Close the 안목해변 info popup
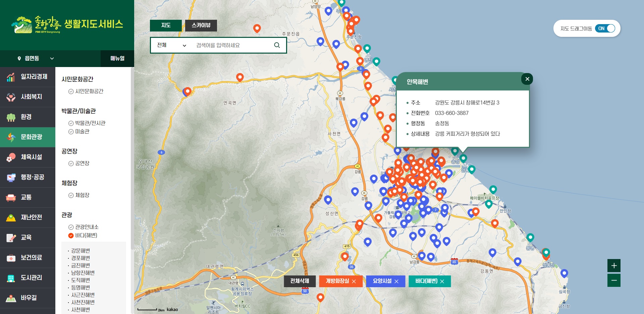Viewport: 644px width, 314px height. tap(527, 79)
